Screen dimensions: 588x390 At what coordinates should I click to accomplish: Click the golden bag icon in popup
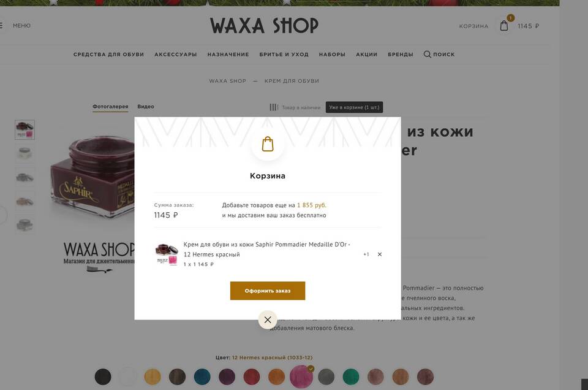(x=268, y=144)
